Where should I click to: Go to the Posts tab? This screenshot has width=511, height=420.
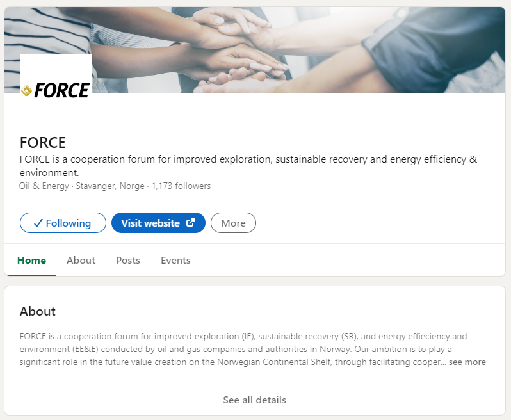[128, 261]
